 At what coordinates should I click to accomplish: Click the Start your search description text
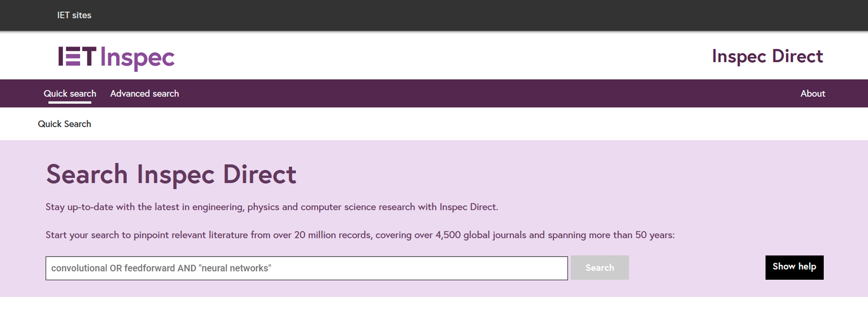point(360,235)
